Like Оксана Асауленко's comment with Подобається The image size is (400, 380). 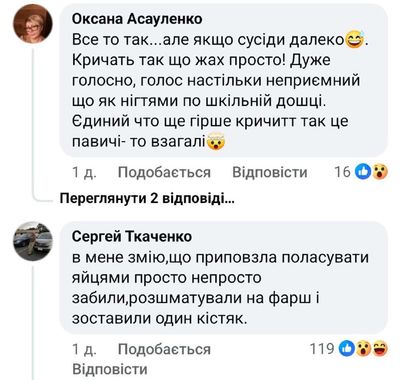tap(164, 172)
